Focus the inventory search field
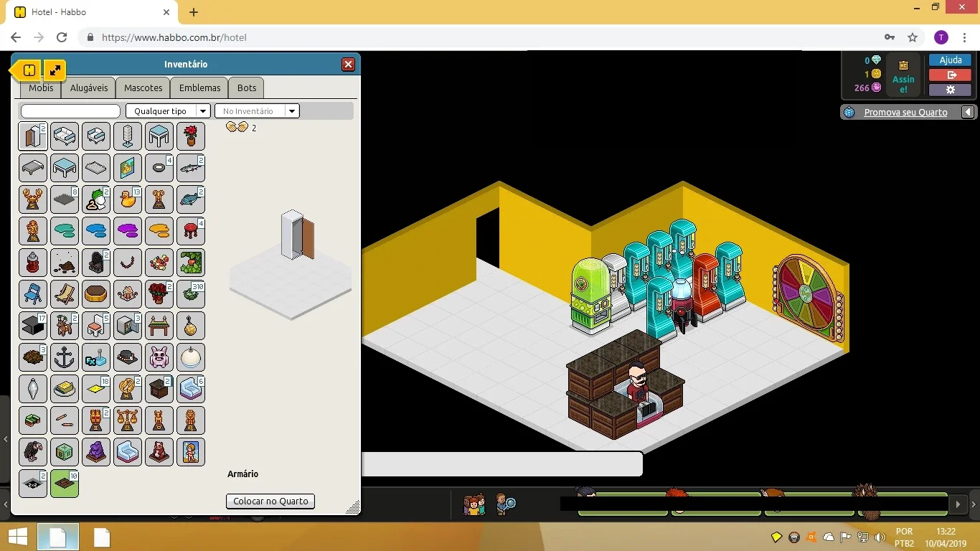 tap(70, 111)
